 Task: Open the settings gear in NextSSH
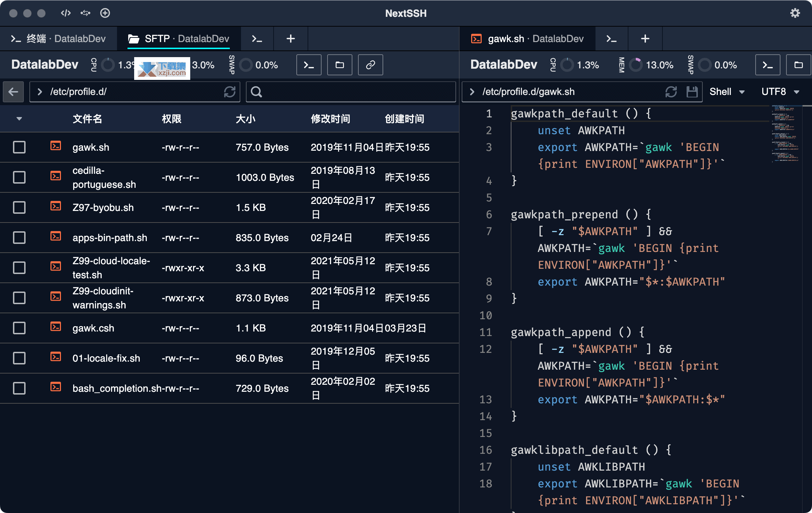795,13
